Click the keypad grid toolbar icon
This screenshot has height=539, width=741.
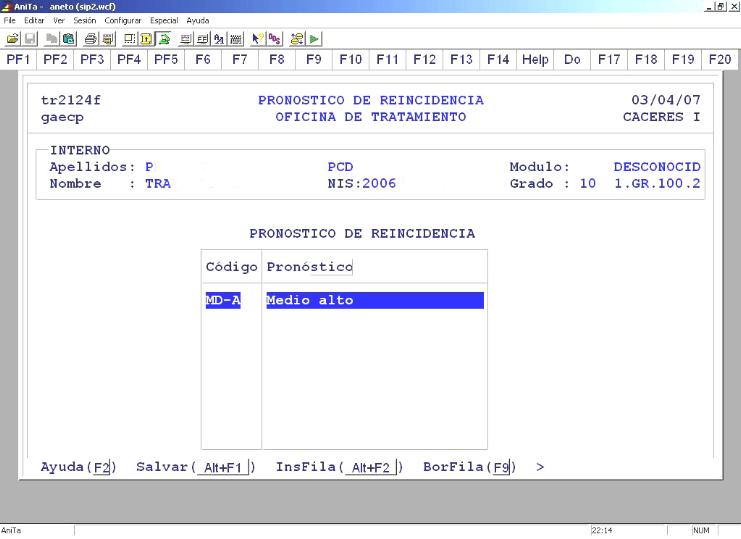(x=237, y=38)
